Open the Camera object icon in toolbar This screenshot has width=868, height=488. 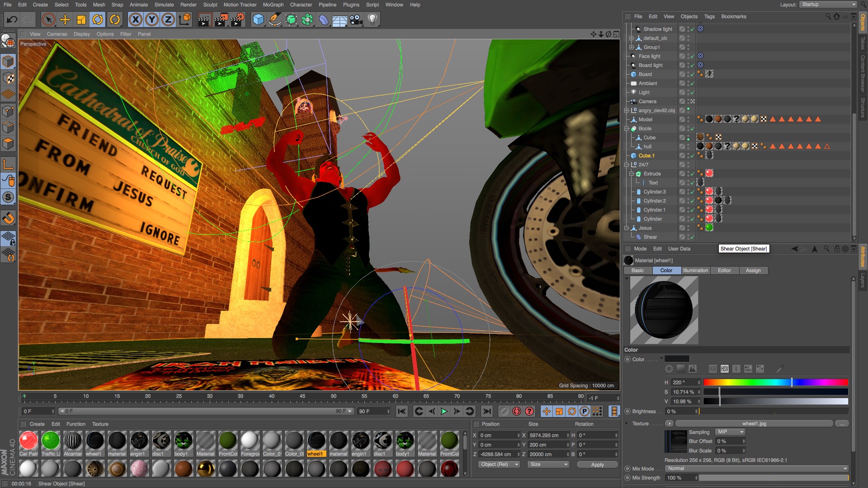(356, 19)
